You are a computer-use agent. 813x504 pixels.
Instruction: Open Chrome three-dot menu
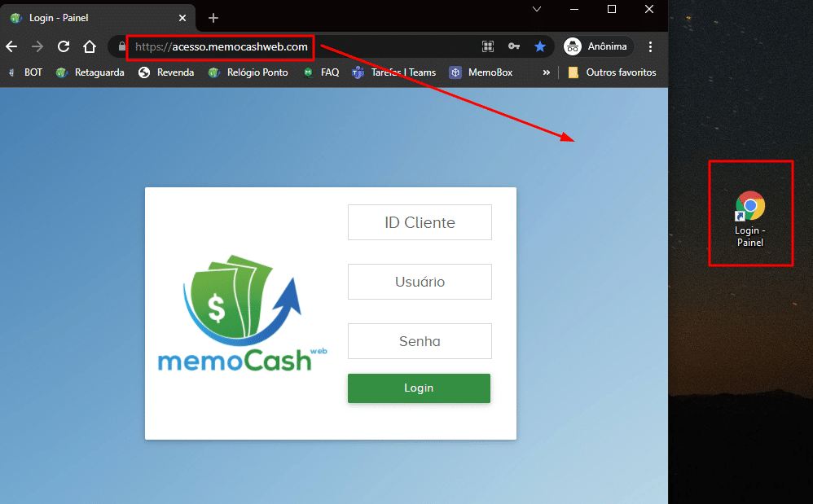click(x=650, y=47)
